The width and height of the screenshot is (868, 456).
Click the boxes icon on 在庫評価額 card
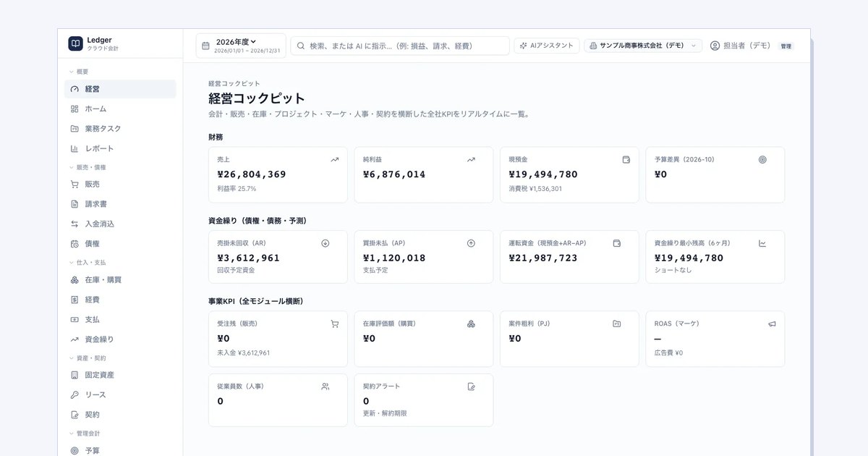pos(471,324)
